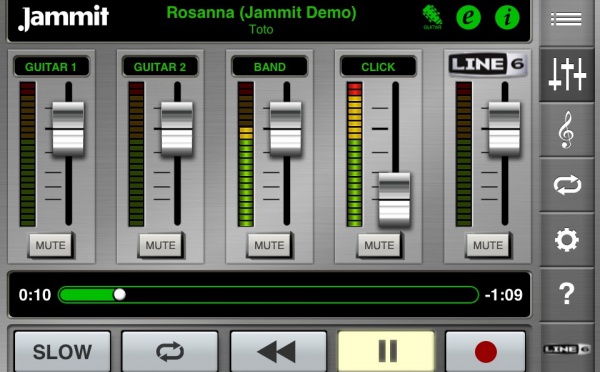Select the mixer faders sidebar tab

point(567,74)
